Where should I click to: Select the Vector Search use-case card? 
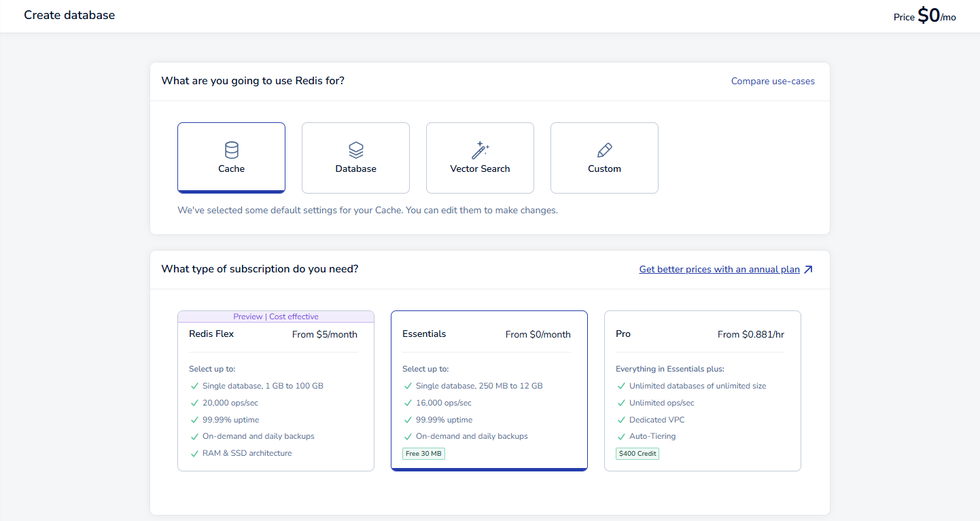[x=480, y=158]
